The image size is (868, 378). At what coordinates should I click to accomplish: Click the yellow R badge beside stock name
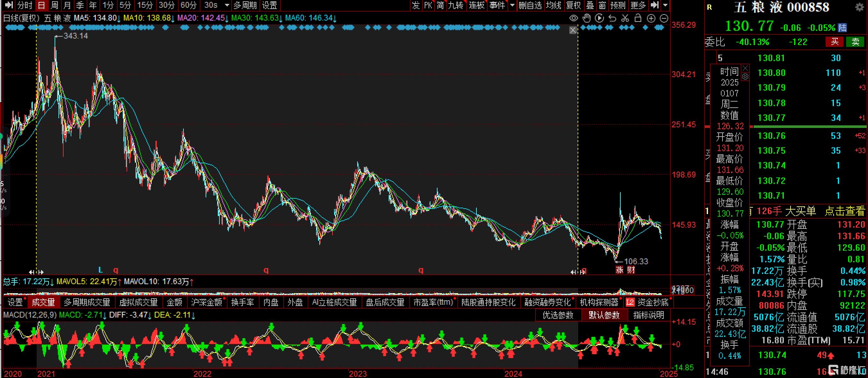tap(709, 7)
